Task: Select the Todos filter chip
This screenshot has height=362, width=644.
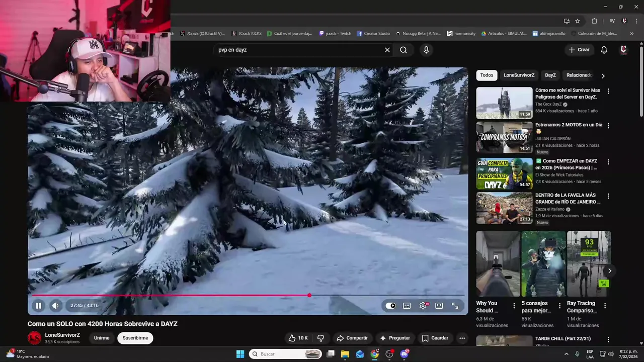Action: click(487, 75)
